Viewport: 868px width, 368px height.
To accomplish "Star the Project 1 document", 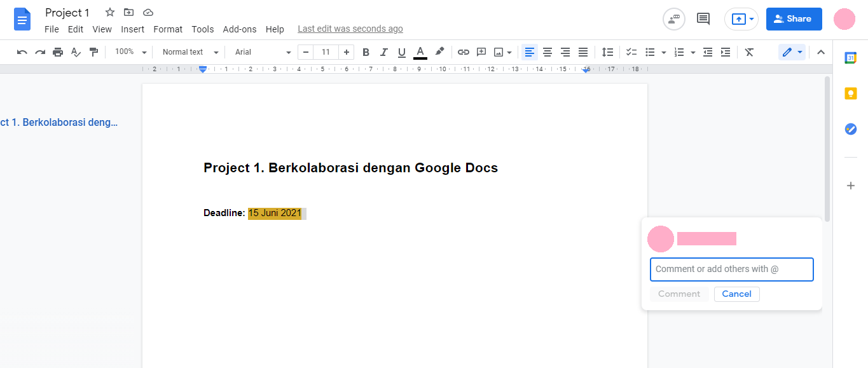I will click(110, 12).
